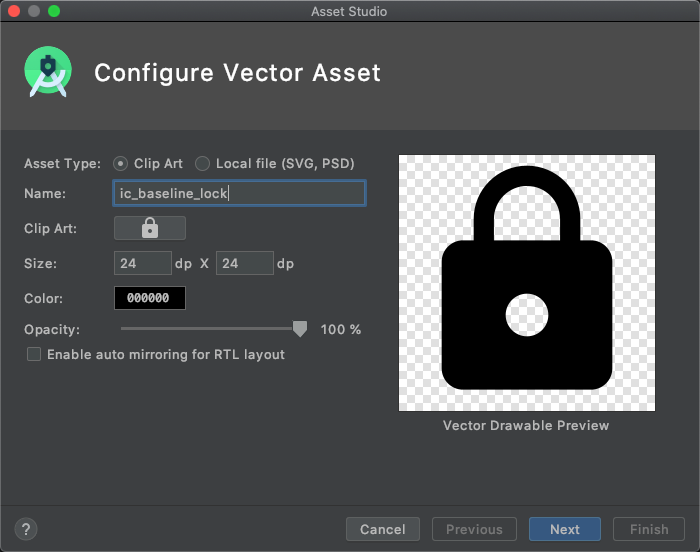Select the Clip Art asset type
This screenshot has height=552, width=700.
[121, 163]
